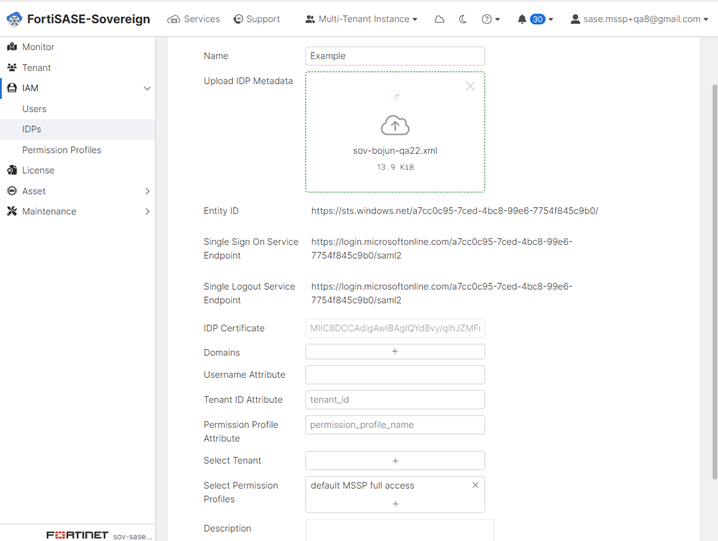Screen dimensions: 718x541
Task: Open Multi-Tenant Instance dropdown
Action: (x=361, y=19)
